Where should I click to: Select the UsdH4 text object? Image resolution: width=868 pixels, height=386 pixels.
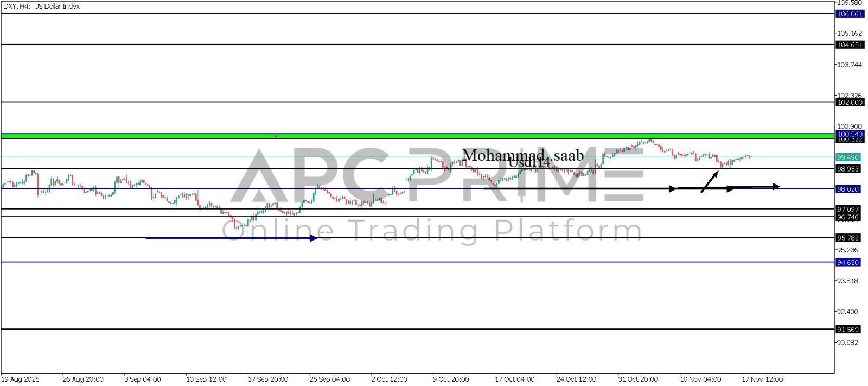[529, 163]
